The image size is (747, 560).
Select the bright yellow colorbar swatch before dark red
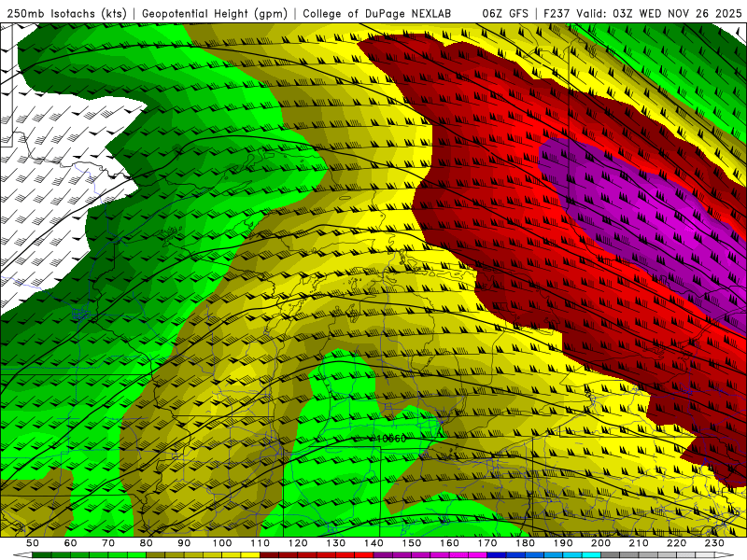pos(250,554)
